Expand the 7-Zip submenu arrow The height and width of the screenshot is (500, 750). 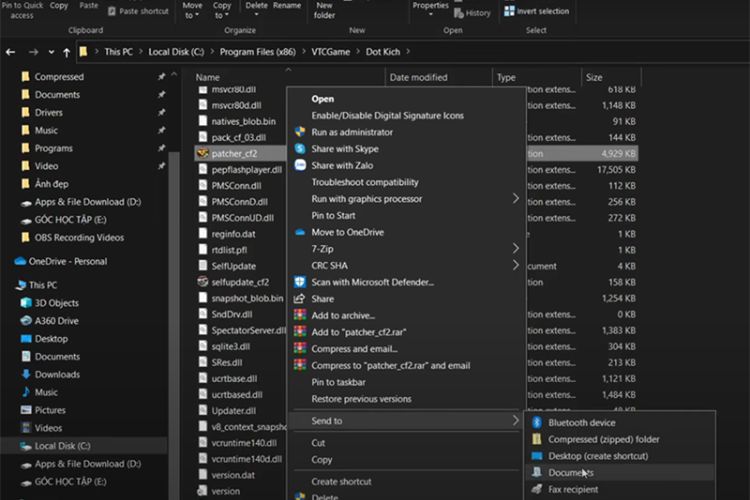[x=515, y=248]
